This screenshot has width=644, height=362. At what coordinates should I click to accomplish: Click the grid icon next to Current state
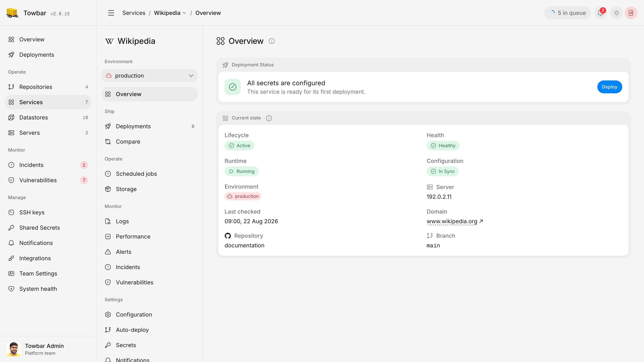225,118
